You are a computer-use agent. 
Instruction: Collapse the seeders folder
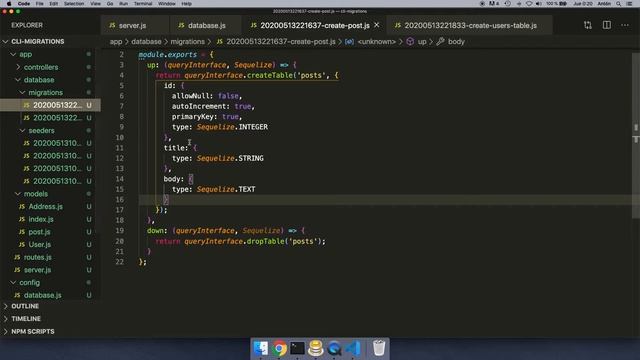[50, 130]
